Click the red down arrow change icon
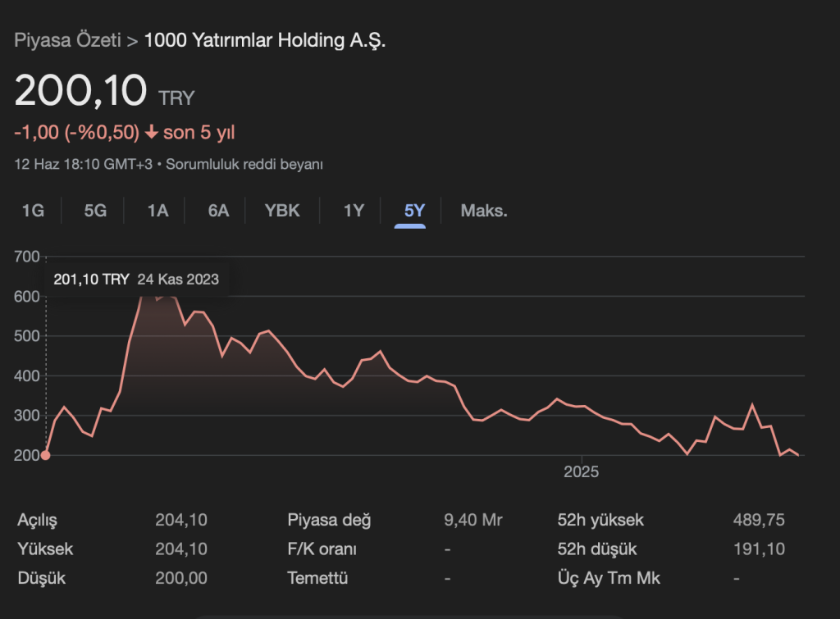Viewport: 840px width, 619px height. click(x=152, y=133)
